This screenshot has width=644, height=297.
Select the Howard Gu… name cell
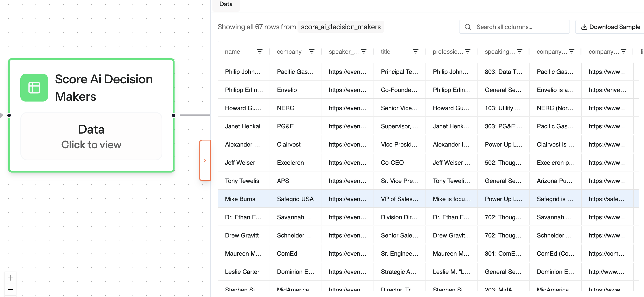(244, 108)
